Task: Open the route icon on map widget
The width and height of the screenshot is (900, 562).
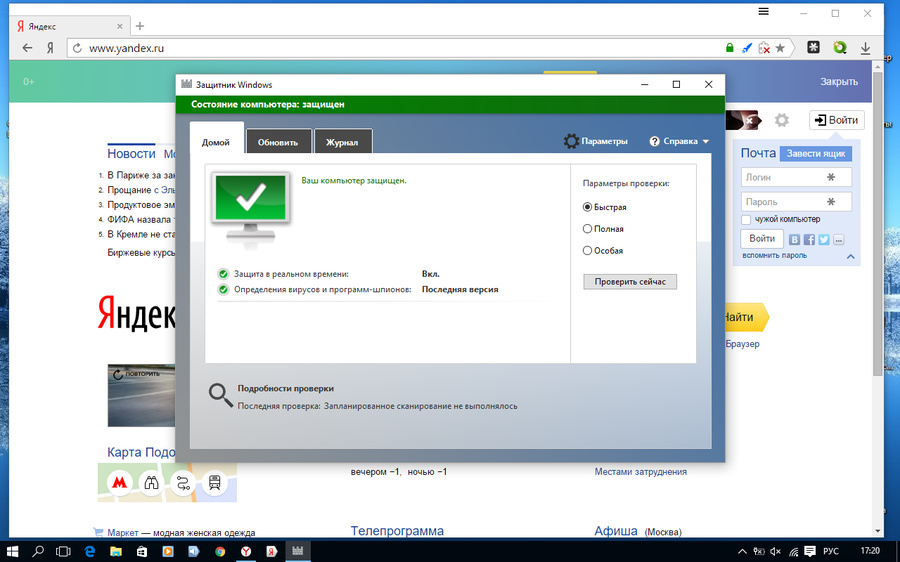Action: point(183,483)
